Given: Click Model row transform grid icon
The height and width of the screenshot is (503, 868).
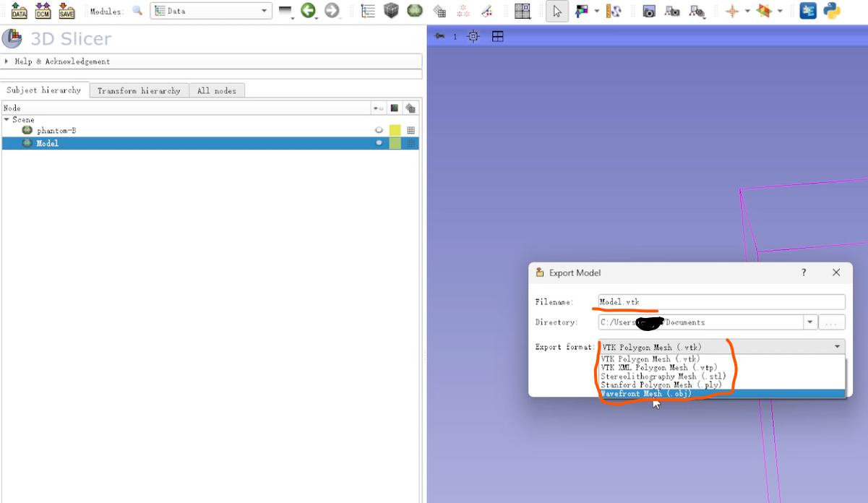Looking at the screenshot, I should click(411, 143).
